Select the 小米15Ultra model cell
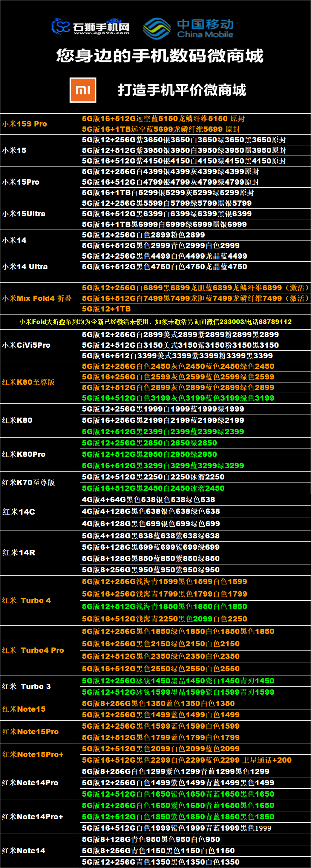 [x=24, y=214]
